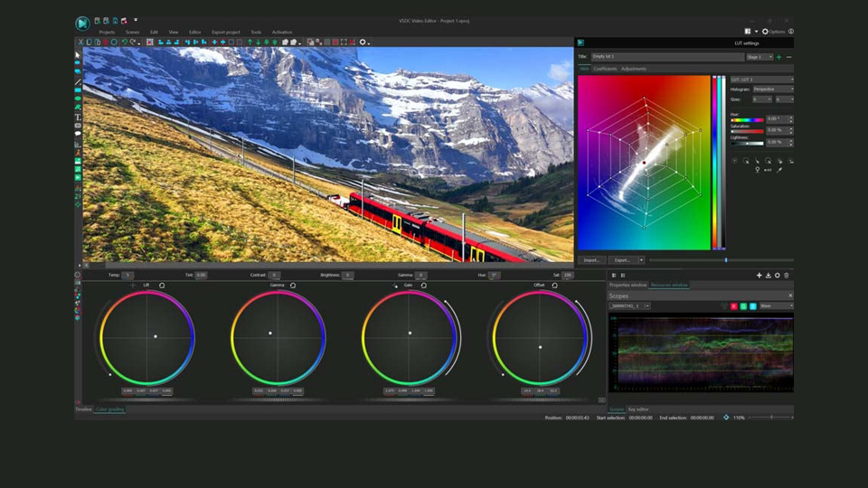Click the crosshair picker beside Lift
868x488 pixels.
click(133, 286)
